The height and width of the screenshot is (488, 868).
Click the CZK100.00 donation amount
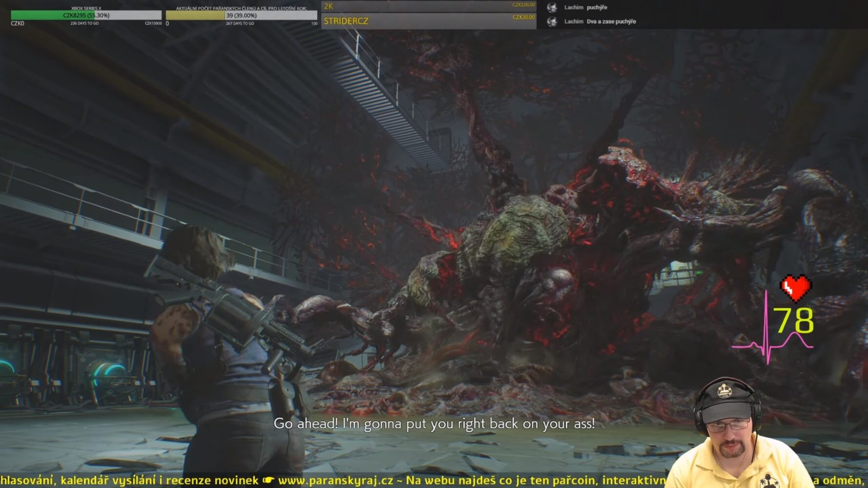click(x=523, y=5)
